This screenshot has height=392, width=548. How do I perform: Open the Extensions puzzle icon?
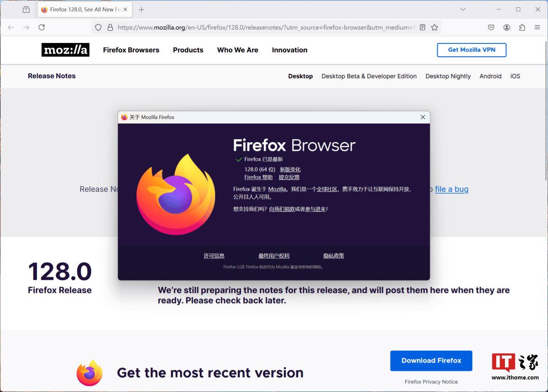(x=522, y=27)
